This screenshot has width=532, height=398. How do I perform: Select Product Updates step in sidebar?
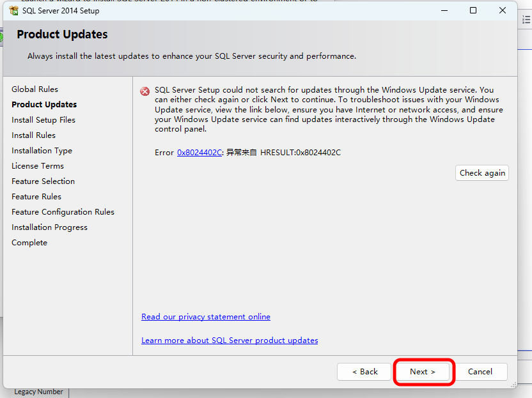pyautogui.click(x=44, y=104)
